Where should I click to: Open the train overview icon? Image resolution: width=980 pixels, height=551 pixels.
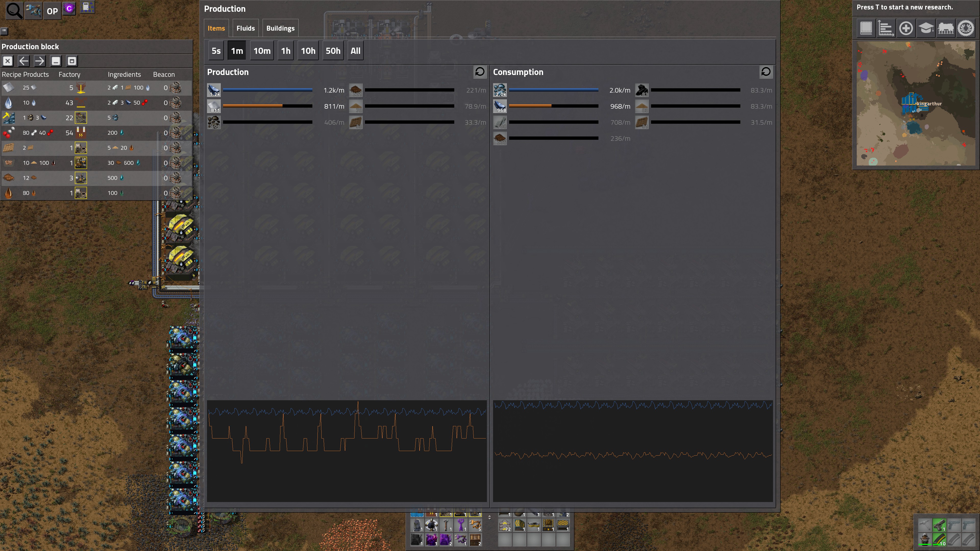click(946, 28)
